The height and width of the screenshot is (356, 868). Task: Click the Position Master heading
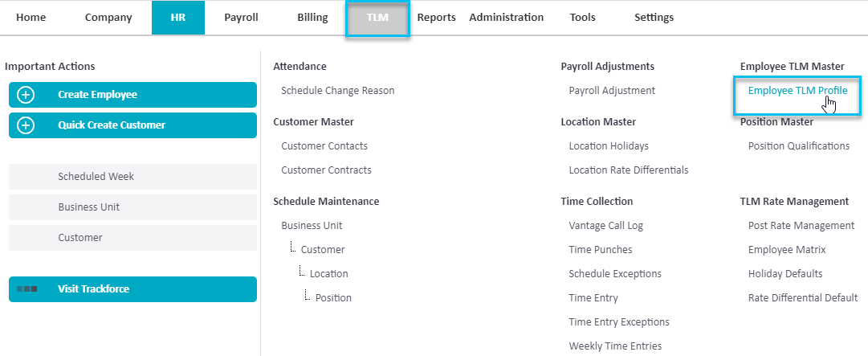[x=776, y=122]
